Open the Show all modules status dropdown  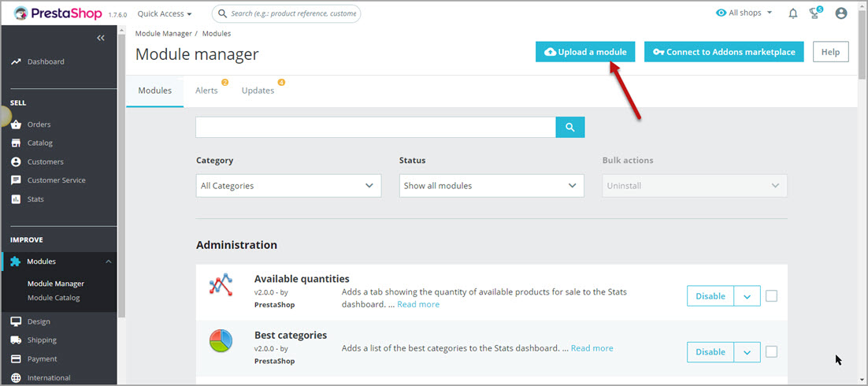(x=491, y=186)
